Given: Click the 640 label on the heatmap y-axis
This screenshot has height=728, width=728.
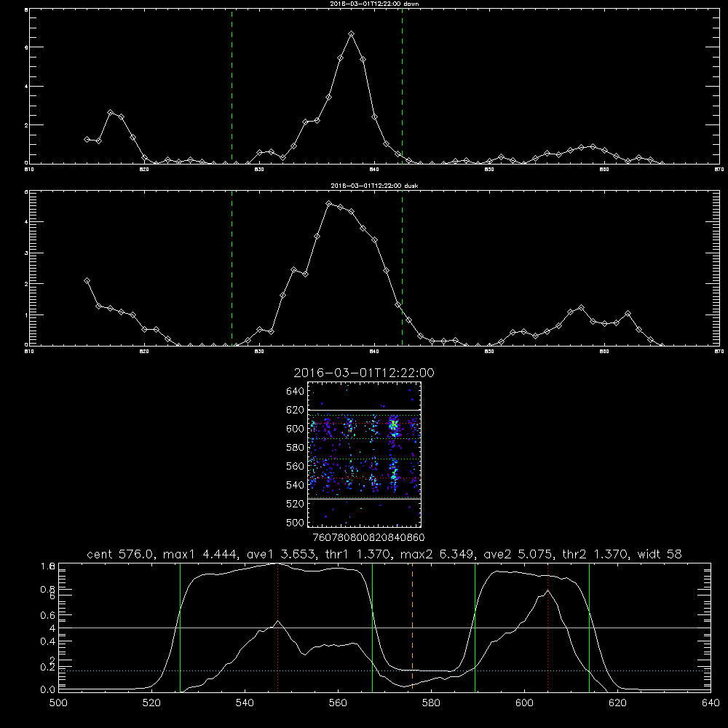Looking at the screenshot, I should [x=296, y=392].
